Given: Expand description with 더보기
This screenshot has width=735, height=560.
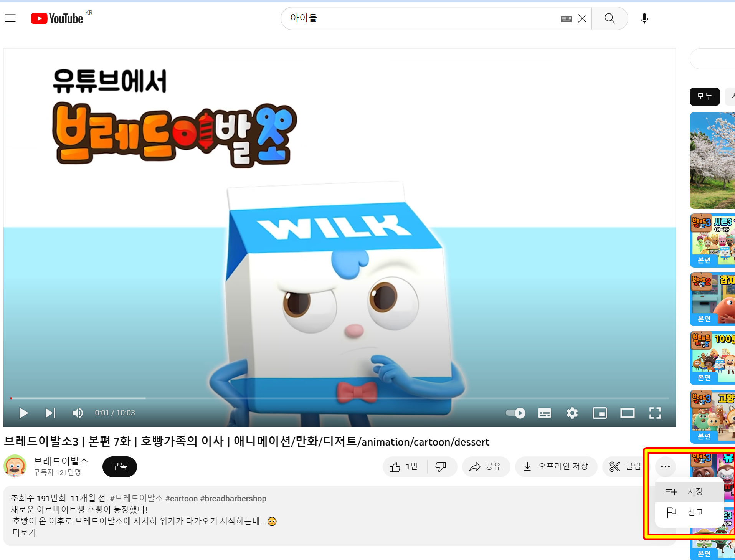Looking at the screenshot, I should coord(24,533).
